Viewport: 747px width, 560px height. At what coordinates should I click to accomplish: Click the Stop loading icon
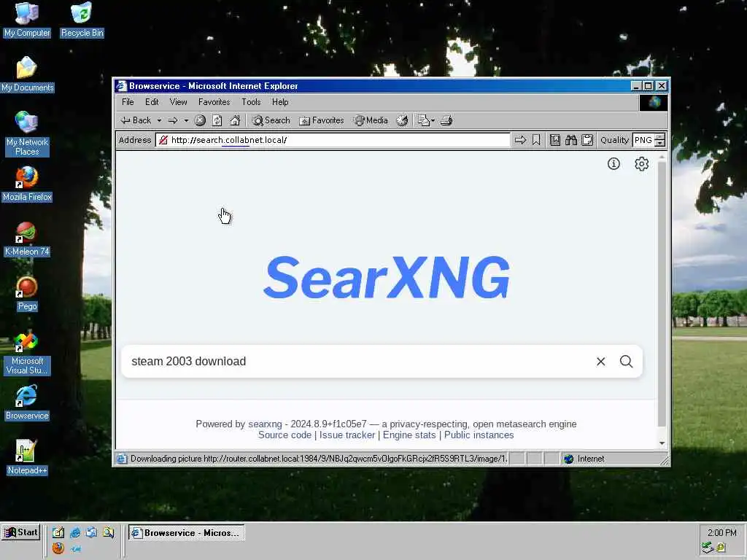click(200, 120)
